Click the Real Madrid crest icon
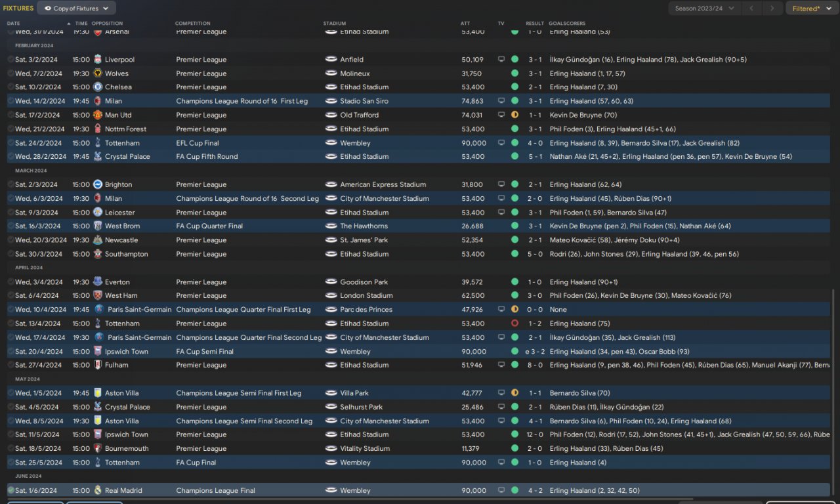 pos(98,490)
